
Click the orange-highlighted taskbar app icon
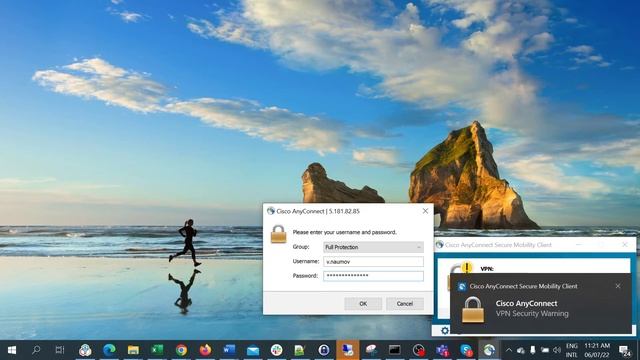[348, 350]
